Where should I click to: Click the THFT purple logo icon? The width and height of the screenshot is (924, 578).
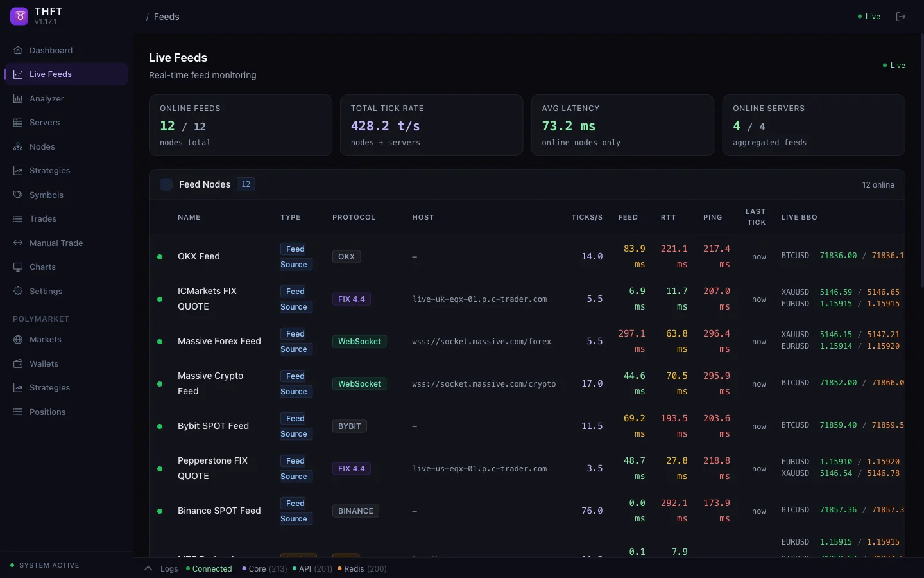(x=19, y=16)
